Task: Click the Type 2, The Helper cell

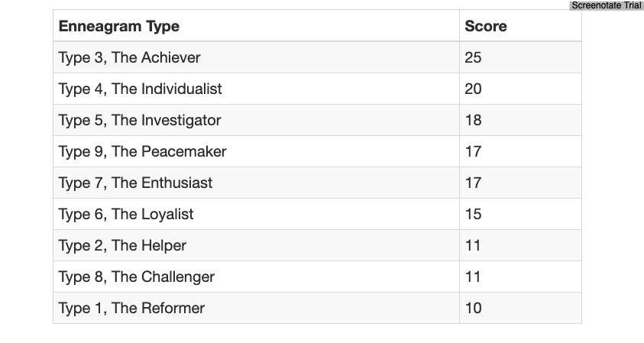Action: coord(122,245)
